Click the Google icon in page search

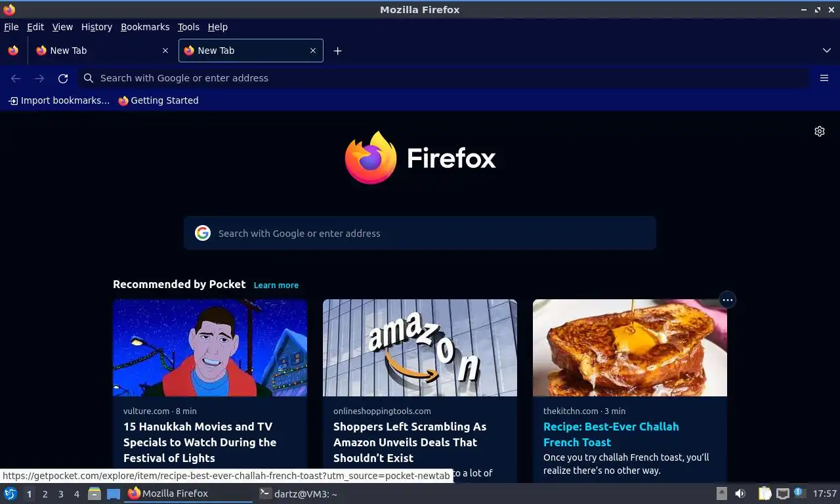(203, 233)
